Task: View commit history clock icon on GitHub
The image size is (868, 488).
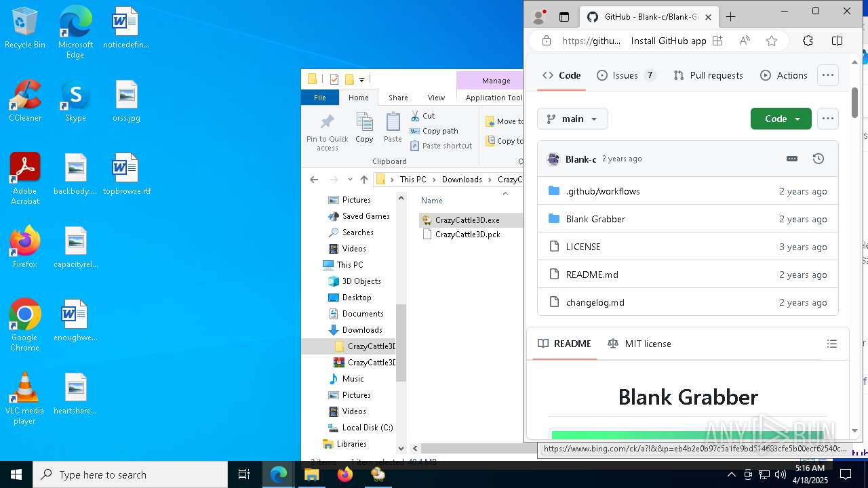Action: pos(818,159)
